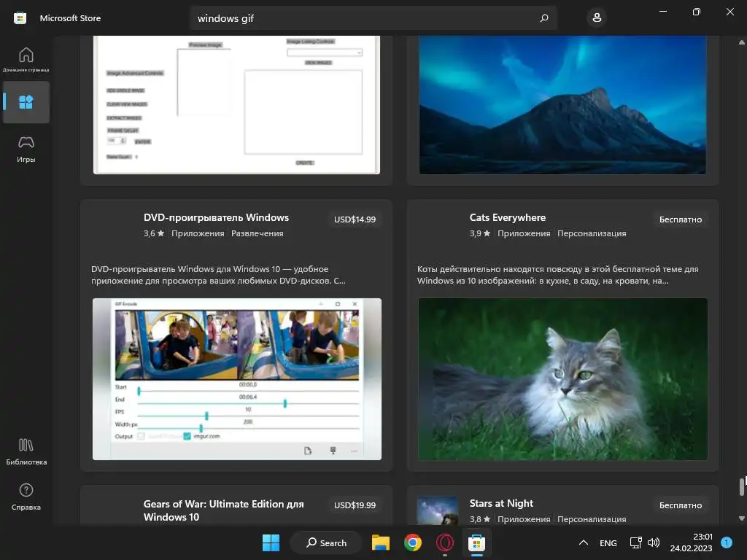Open the user account profile icon

[597, 18]
